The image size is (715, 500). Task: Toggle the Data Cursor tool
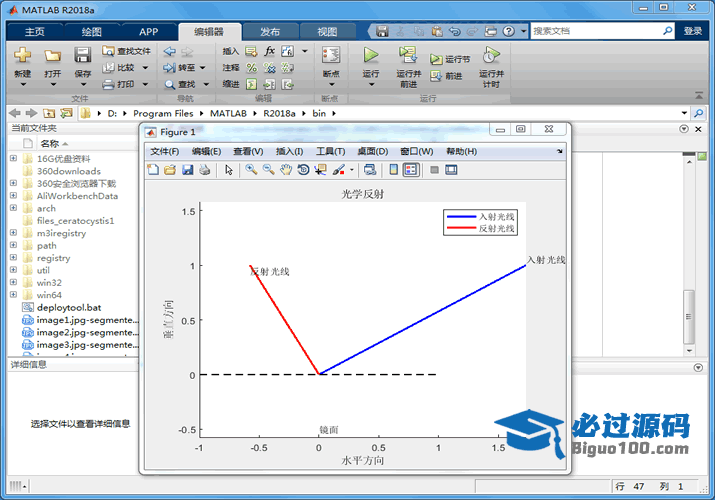tap(320, 170)
